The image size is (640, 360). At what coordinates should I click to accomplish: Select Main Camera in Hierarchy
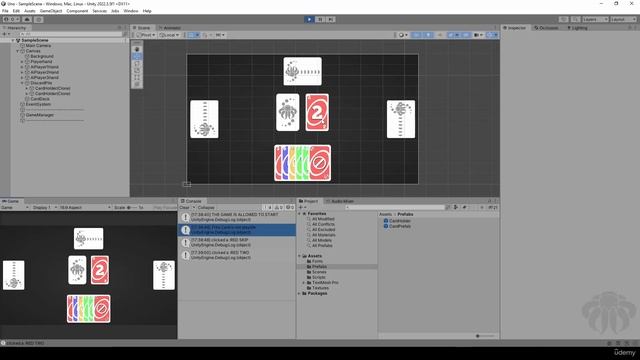[38, 46]
